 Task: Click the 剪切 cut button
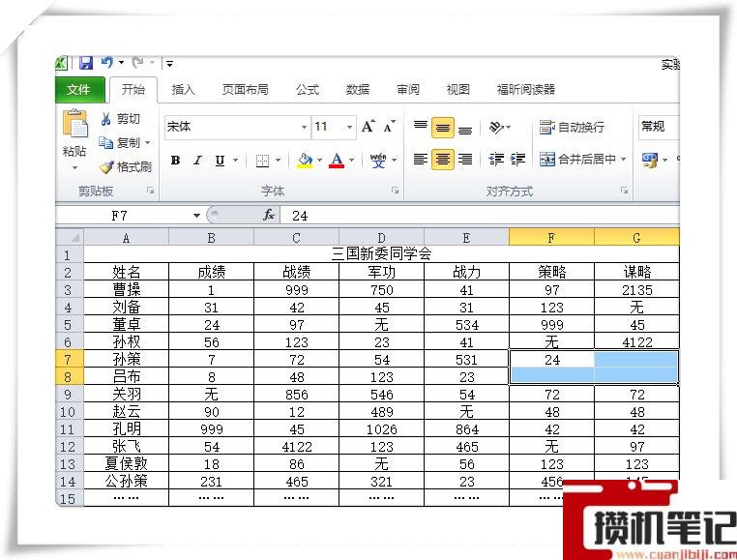click(120, 119)
